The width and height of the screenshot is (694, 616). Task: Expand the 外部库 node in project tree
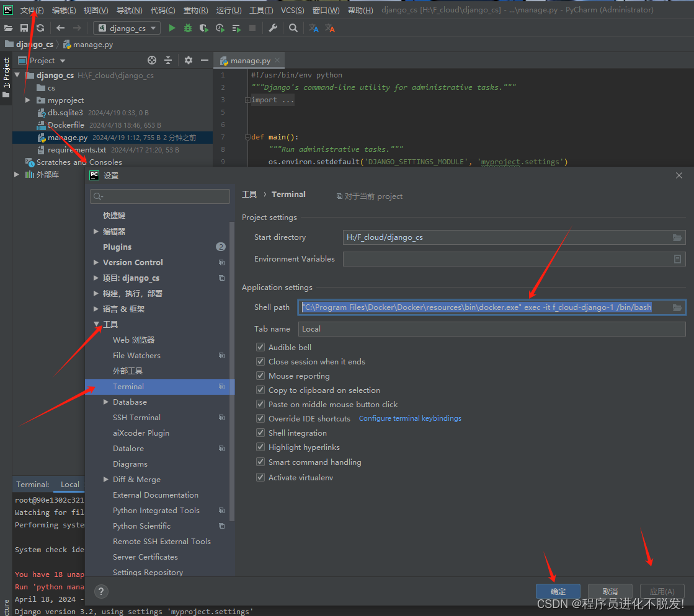click(16, 174)
